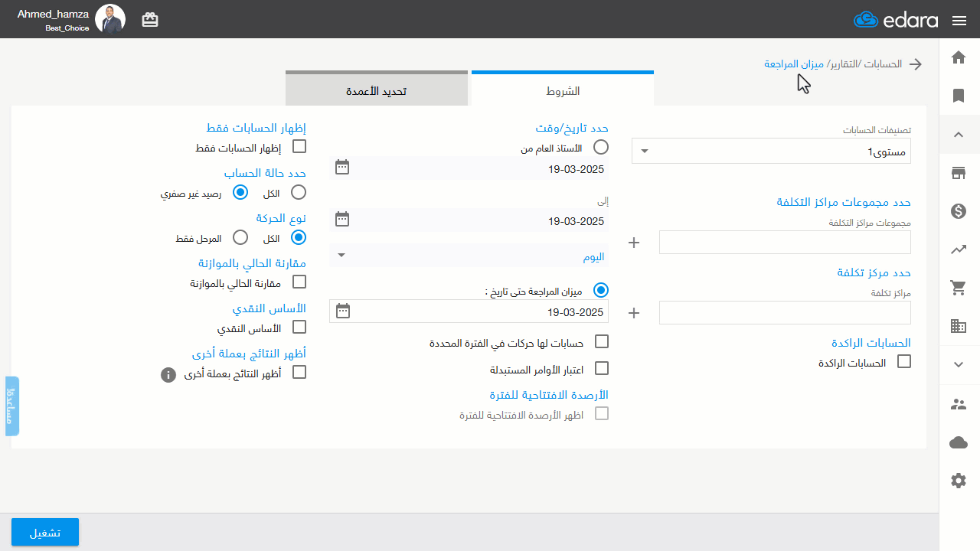Switch to تحديد الأعمدة tab
Screen dimensions: 980x551
click(x=377, y=90)
